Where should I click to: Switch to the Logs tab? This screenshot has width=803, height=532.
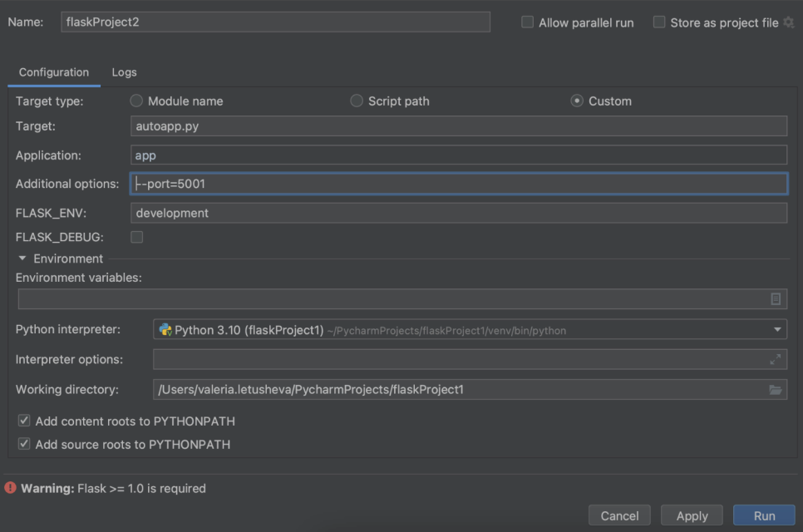124,72
